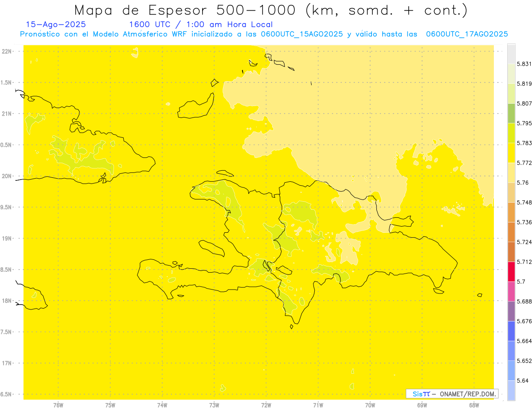This screenshot has width=532, height=411.
Task: Click the legend value '5.831'
Action: [x=524, y=64]
